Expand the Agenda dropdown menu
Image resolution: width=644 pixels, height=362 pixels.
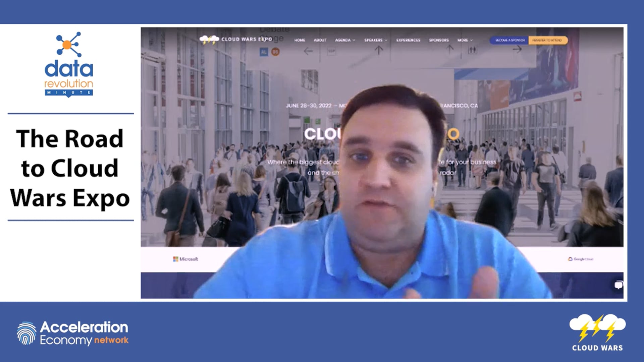(345, 40)
